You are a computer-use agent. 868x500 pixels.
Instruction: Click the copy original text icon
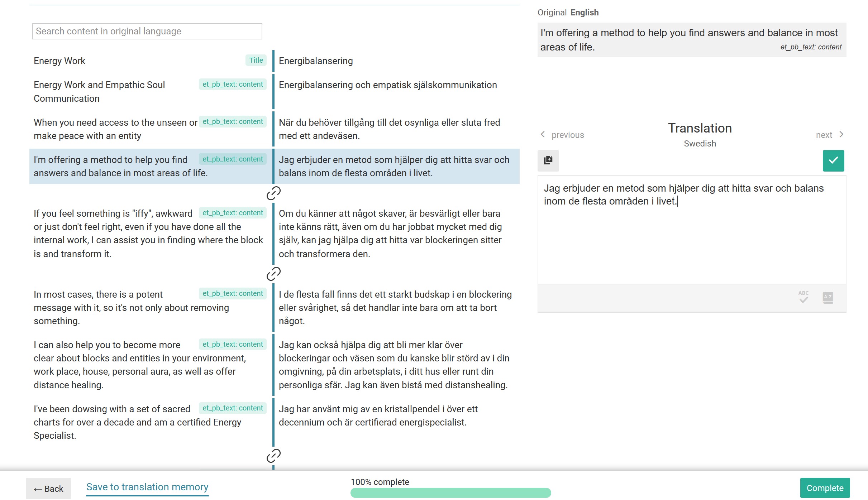click(x=548, y=160)
